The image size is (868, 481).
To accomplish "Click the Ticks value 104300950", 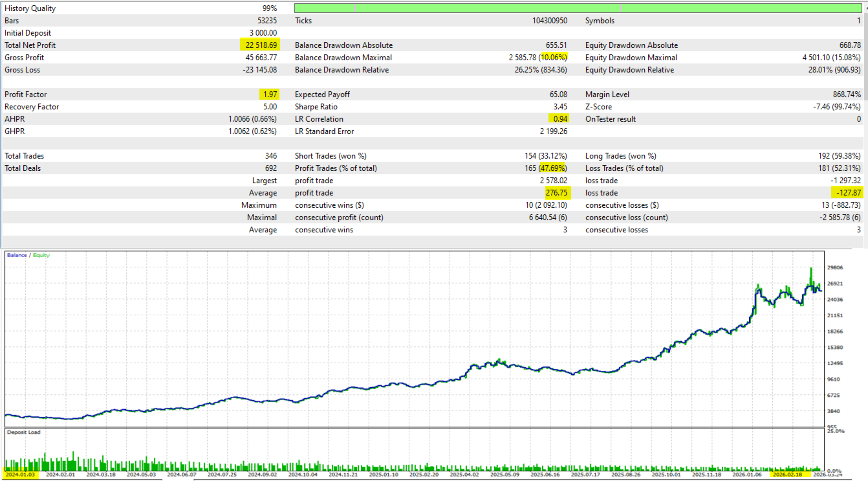I will point(548,21).
